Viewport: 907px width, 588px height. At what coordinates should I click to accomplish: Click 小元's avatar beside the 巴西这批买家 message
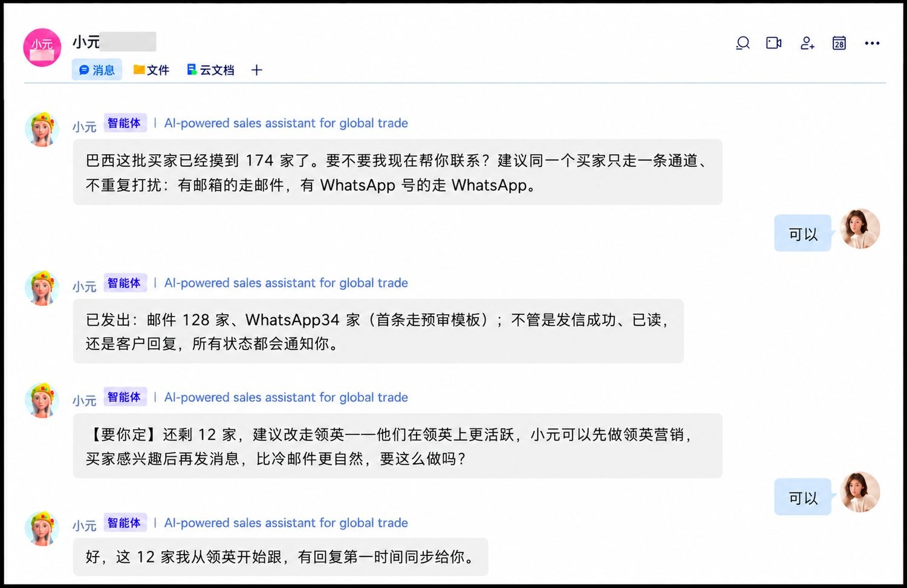(x=42, y=129)
